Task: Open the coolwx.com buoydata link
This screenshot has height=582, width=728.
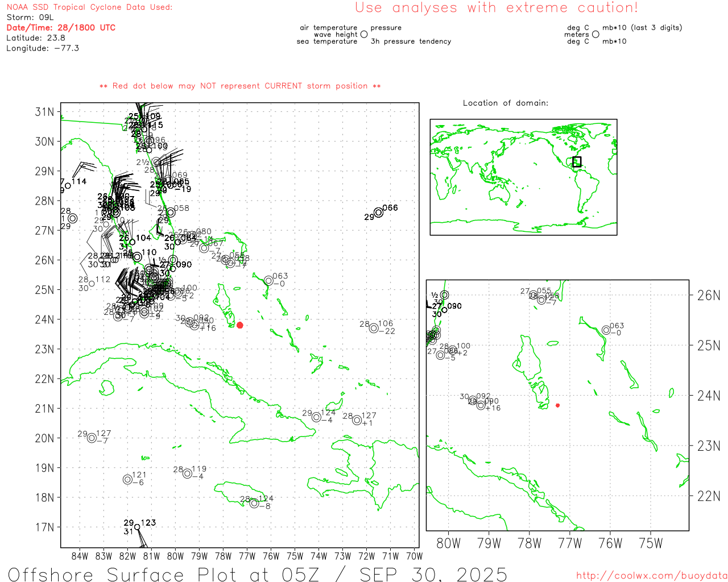Action: point(652,576)
